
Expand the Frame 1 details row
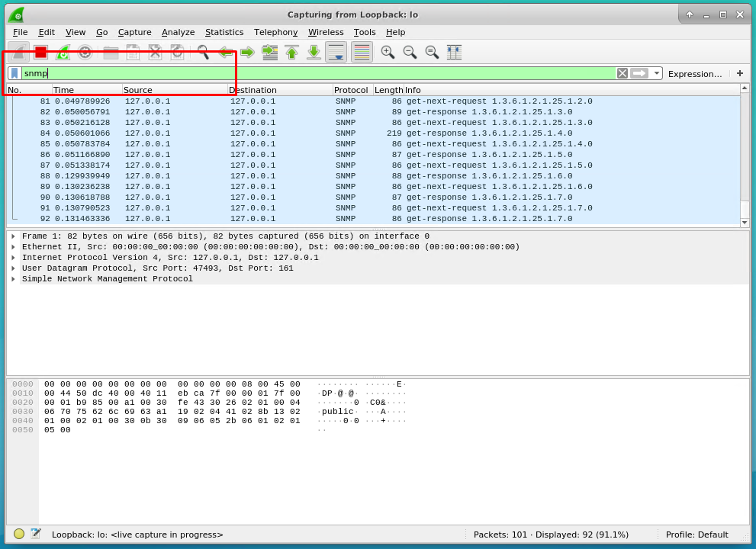coord(14,236)
